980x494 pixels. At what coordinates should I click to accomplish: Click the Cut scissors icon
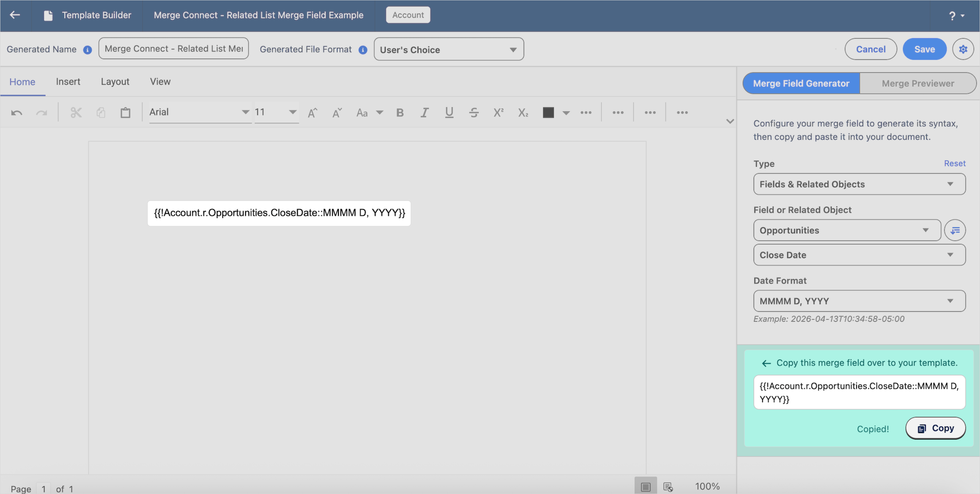coord(76,113)
